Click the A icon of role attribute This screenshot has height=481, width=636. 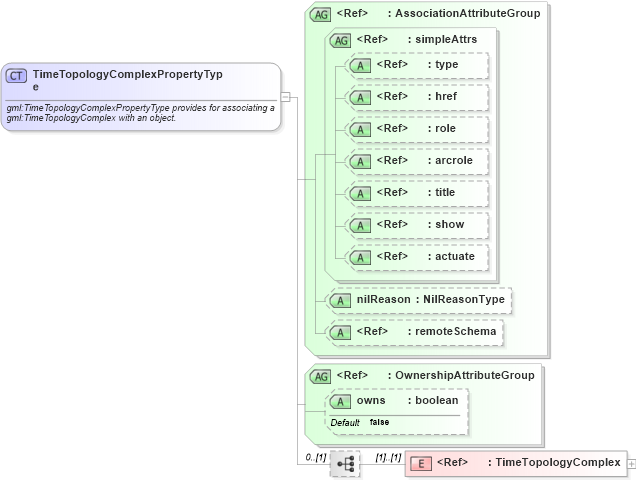point(360,130)
